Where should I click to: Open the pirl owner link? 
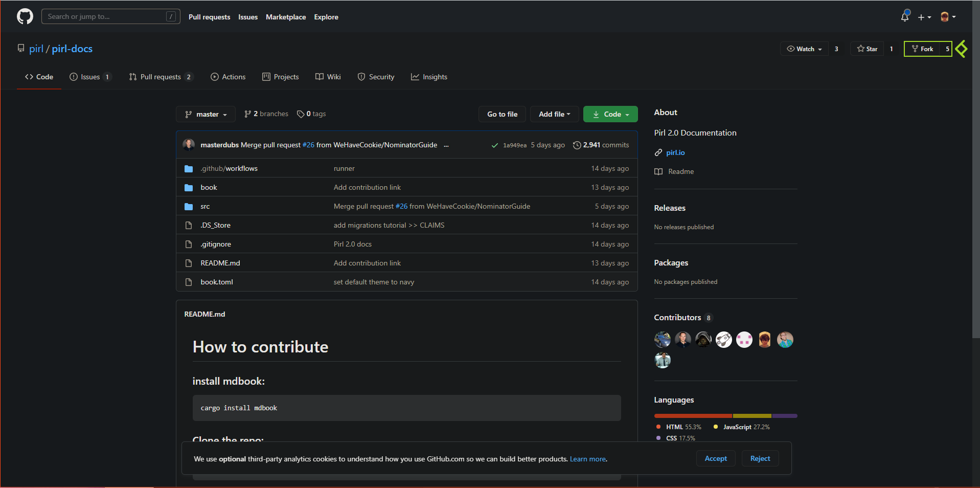[x=36, y=49]
